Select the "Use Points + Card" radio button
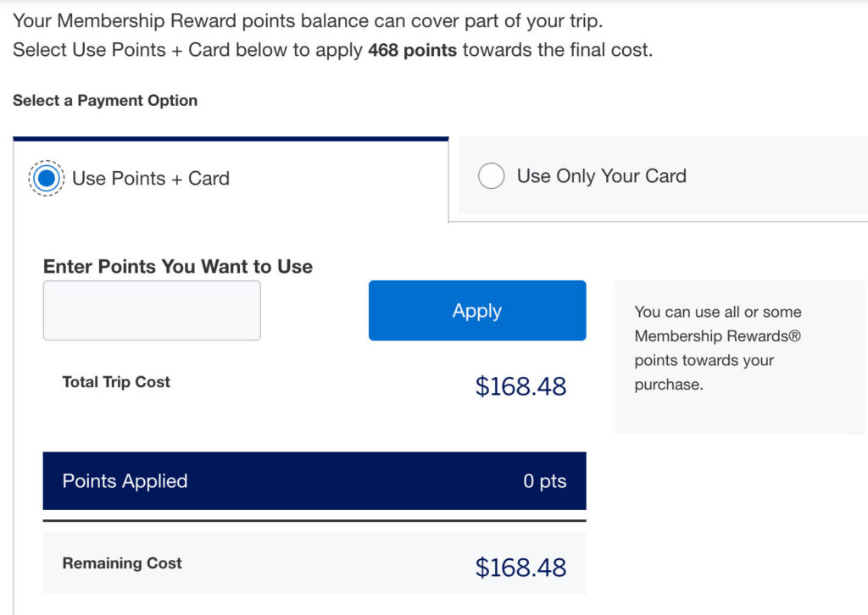 (47, 178)
